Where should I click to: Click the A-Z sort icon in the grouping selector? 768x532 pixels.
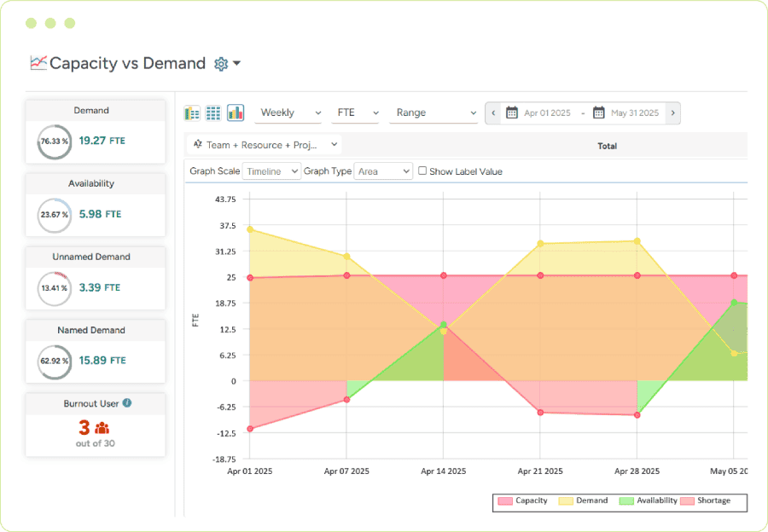pos(197,144)
